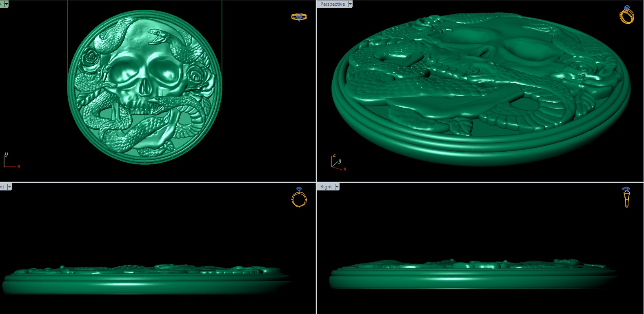Open the Perspective viewport dropdown arrow
This screenshot has height=314, width=644.
coord(350,4)
